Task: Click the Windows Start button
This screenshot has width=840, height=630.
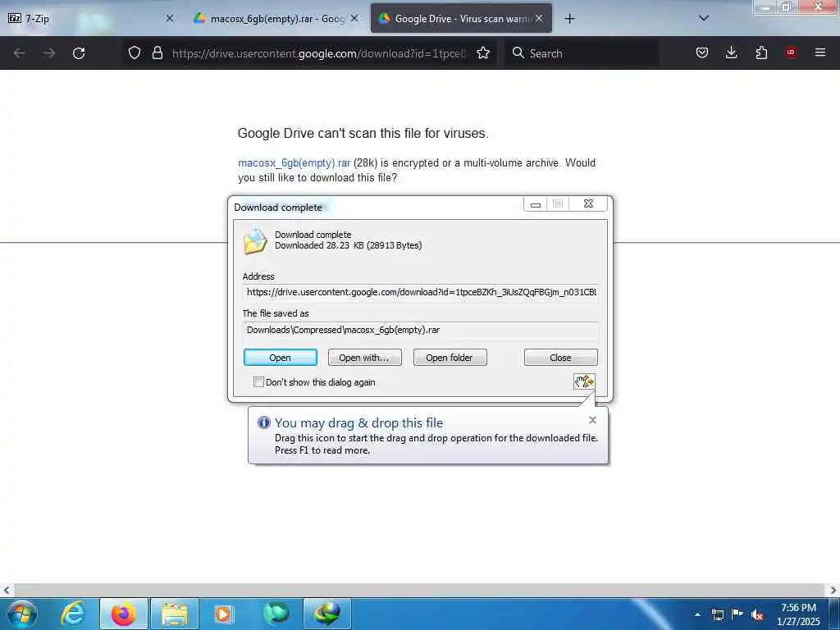Action: tap(22, 614)
